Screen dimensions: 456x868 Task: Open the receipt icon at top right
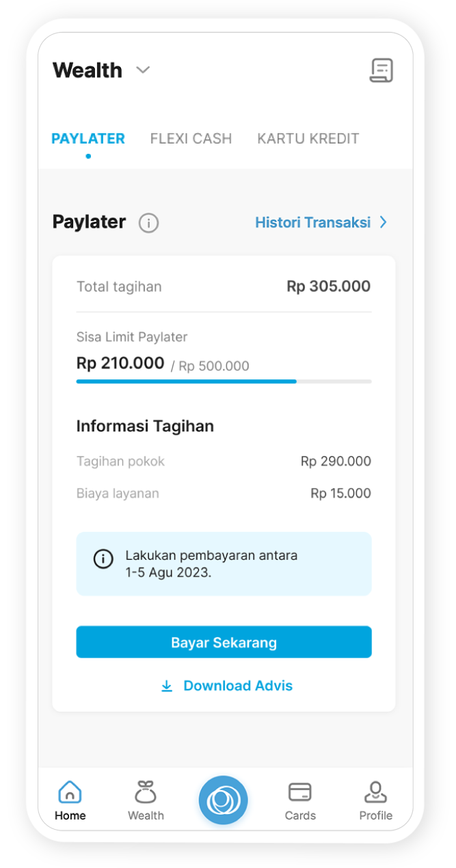[381, 70]
